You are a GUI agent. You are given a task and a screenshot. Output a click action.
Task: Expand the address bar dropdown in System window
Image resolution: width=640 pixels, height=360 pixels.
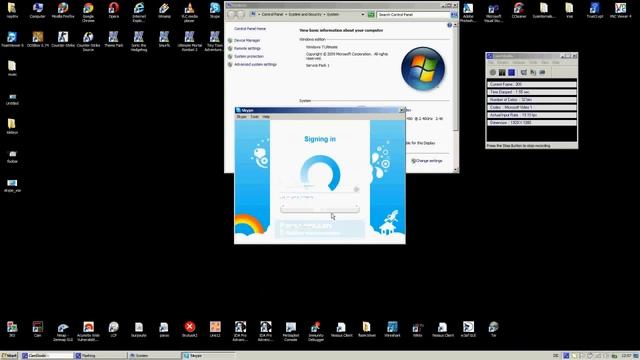click(362, 15)
